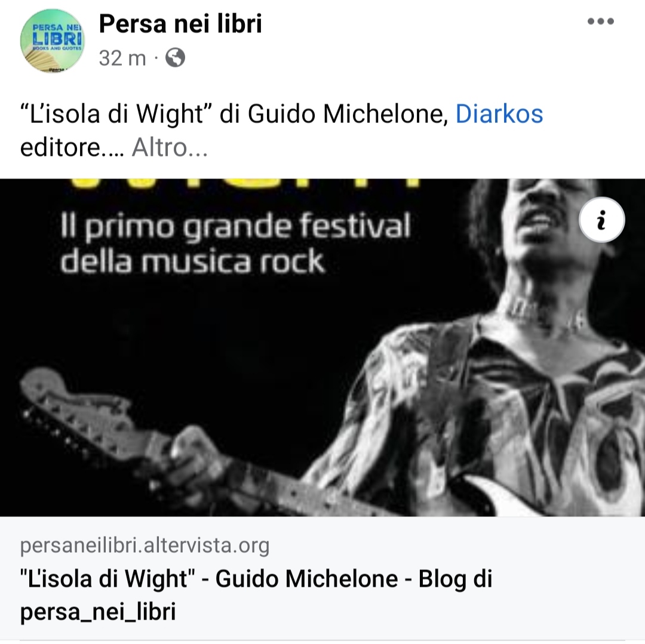Click the globe public audience icon
The image size is (645, 644).
175,57
